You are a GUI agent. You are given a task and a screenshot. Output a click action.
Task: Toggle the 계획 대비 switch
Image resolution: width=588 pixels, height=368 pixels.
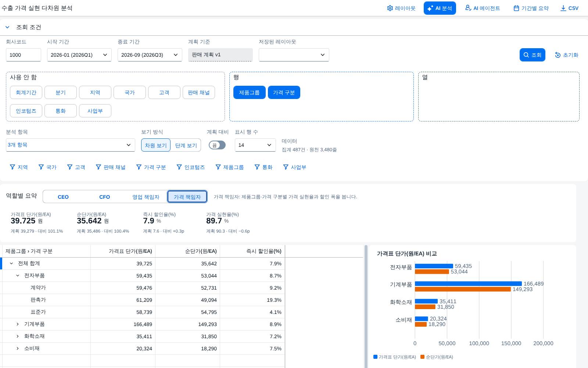pos(217,145)
